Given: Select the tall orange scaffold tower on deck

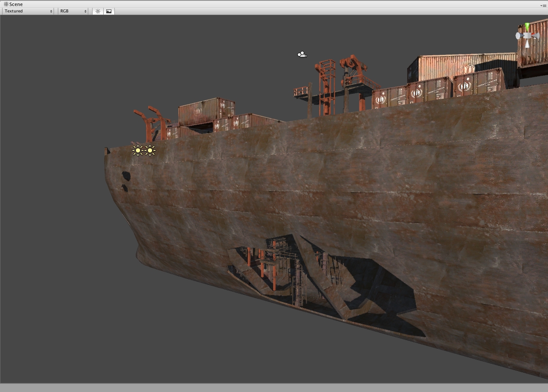Looking at the screenshot, I should pos(327,86).
